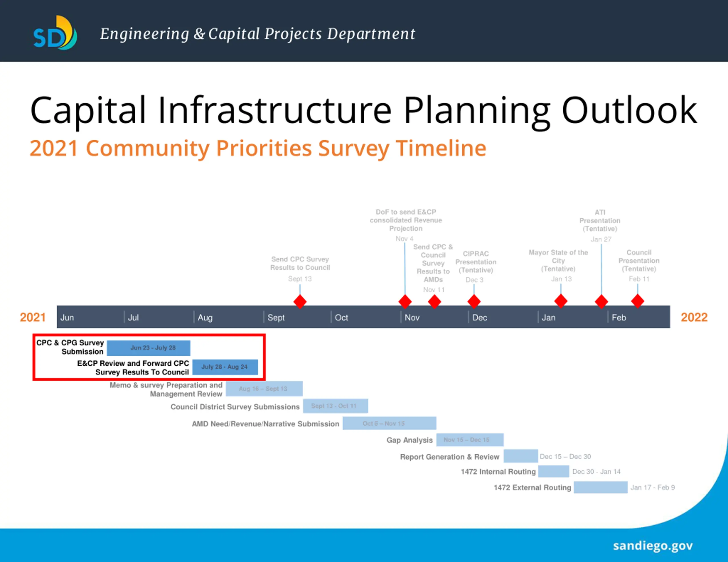Screen dimensions: 728x562
Task: Click the Jan month label on timeline
Action: tap(549, 317)
